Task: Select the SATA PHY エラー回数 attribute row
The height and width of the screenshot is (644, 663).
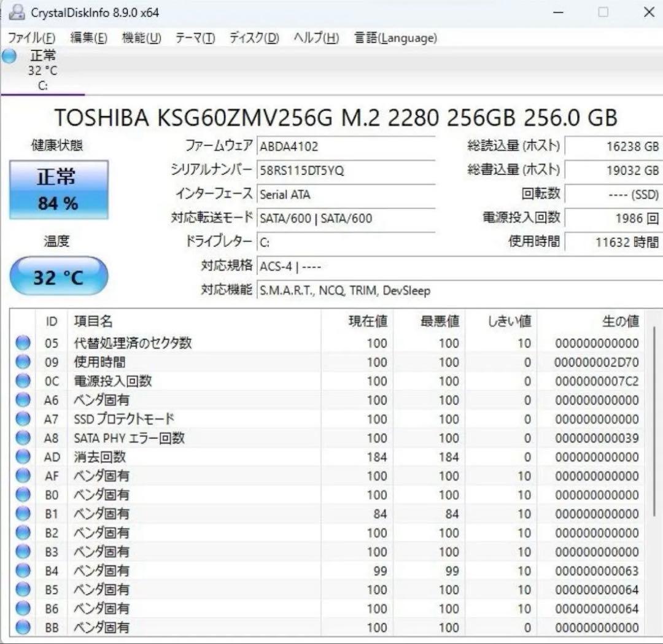Action: pos(327,438)
